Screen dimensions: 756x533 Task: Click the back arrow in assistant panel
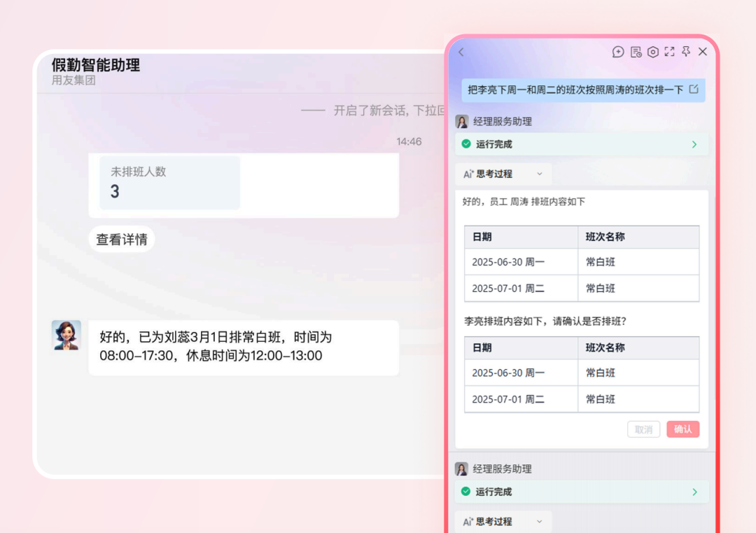pos(461,53)
